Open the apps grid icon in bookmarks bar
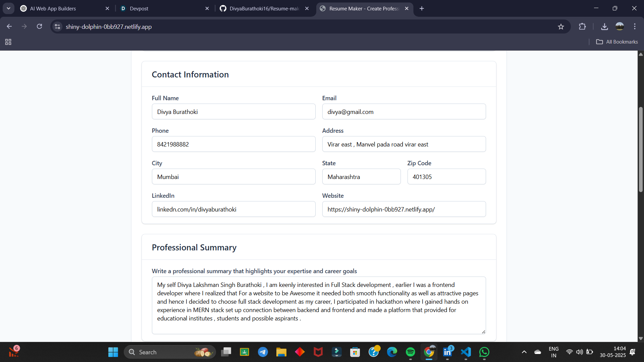Viewport: 644px width, 362px height. click(x=8, y=42)
